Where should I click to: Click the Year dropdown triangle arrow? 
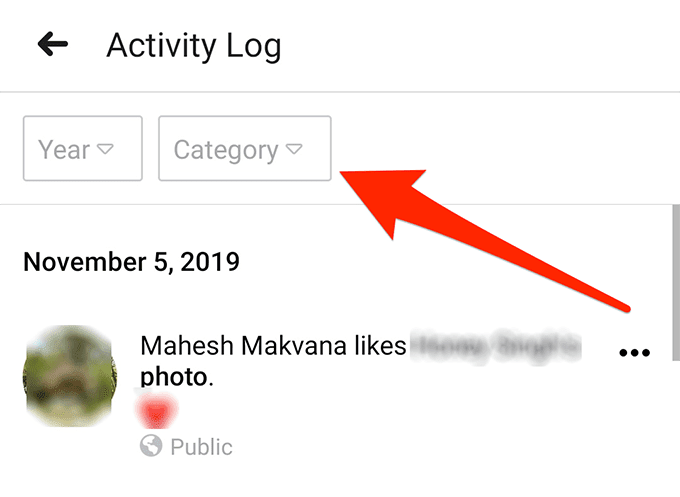click(105, 150)
